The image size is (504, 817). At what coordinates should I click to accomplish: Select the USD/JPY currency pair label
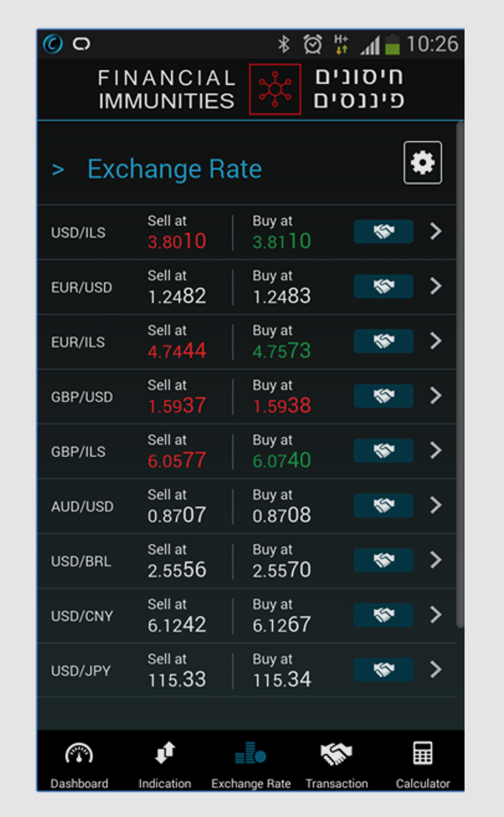[81, 670]
